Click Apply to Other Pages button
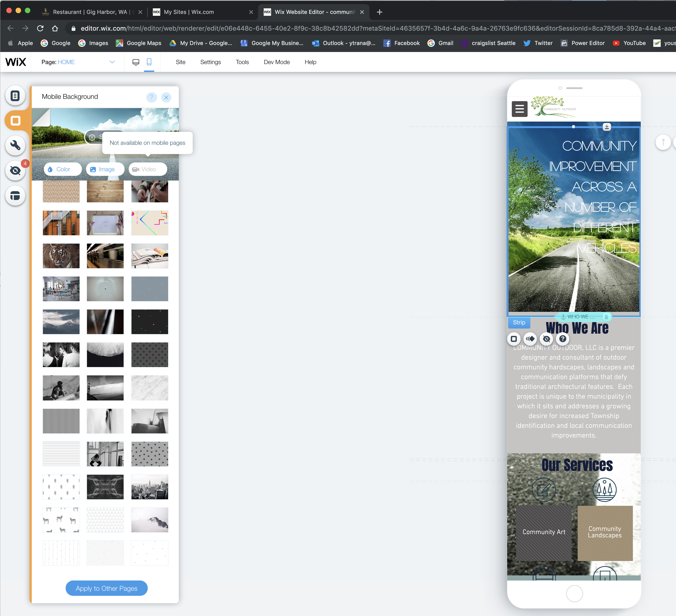Viewport: 676px width, 616px height. pos(106,588)
